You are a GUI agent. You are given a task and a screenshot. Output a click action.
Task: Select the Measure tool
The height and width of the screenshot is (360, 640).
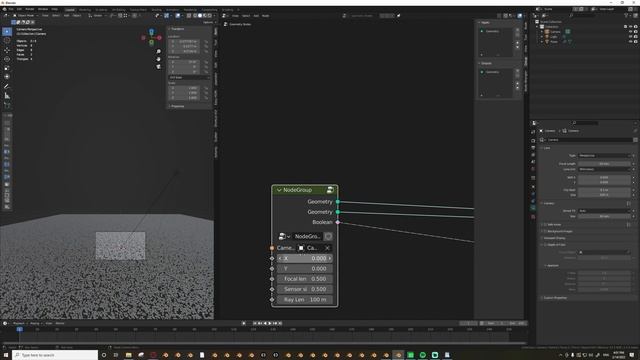click(x=7, y=96)
